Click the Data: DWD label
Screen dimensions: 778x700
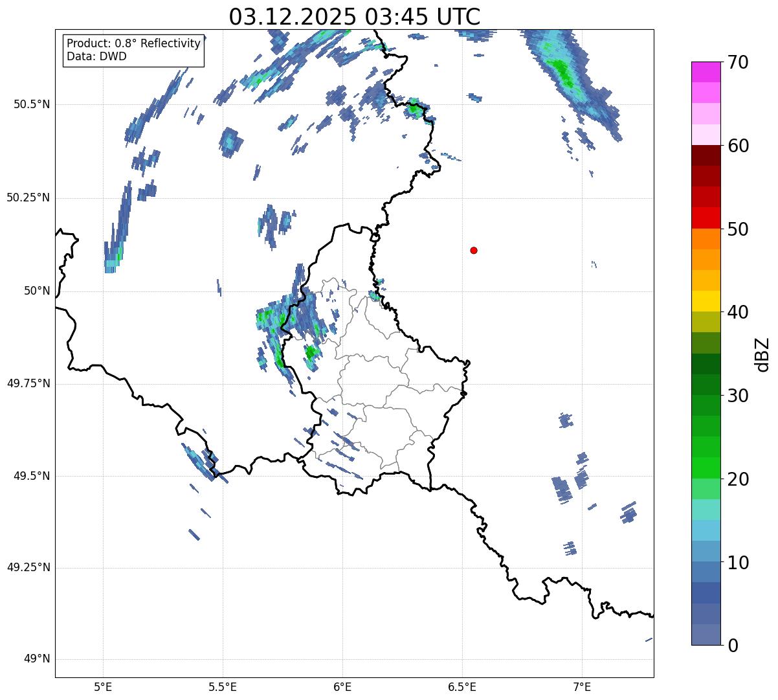[97, 56]
